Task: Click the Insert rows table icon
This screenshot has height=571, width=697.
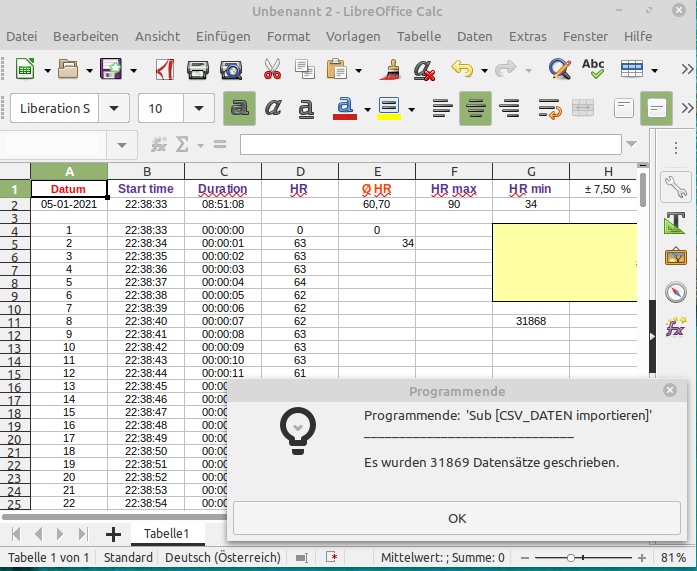Action: 632,69
